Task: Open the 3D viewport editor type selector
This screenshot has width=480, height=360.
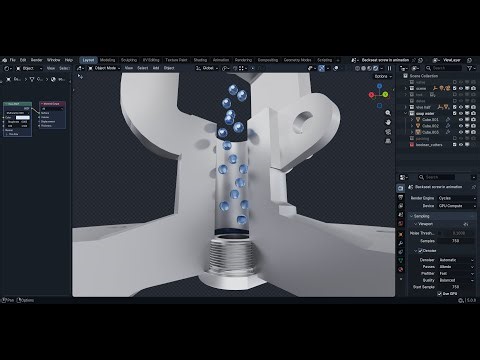Action: pos(80,68)
